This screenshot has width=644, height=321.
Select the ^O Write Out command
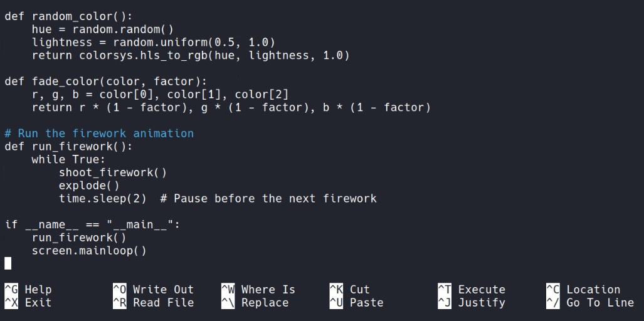[x=153, y=290]
